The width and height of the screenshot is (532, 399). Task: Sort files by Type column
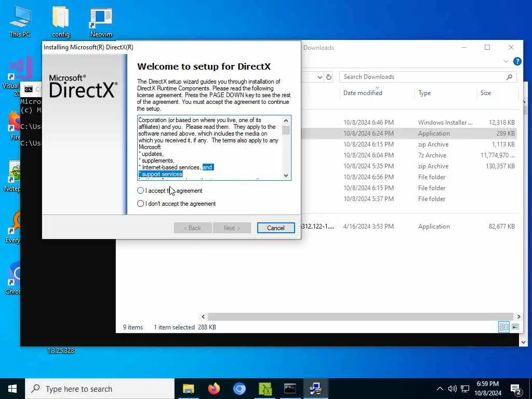coord(424,93)
